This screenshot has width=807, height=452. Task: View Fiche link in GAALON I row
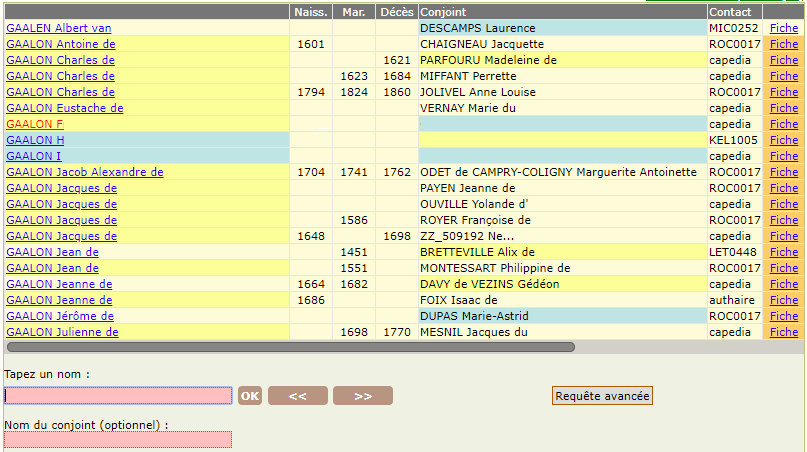(784, 156)
